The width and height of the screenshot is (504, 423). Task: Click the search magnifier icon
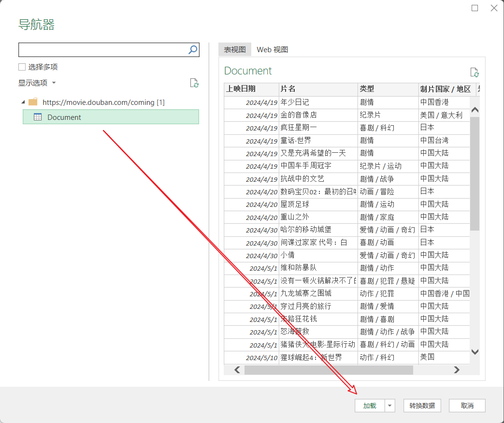click(x=192, y=50)
